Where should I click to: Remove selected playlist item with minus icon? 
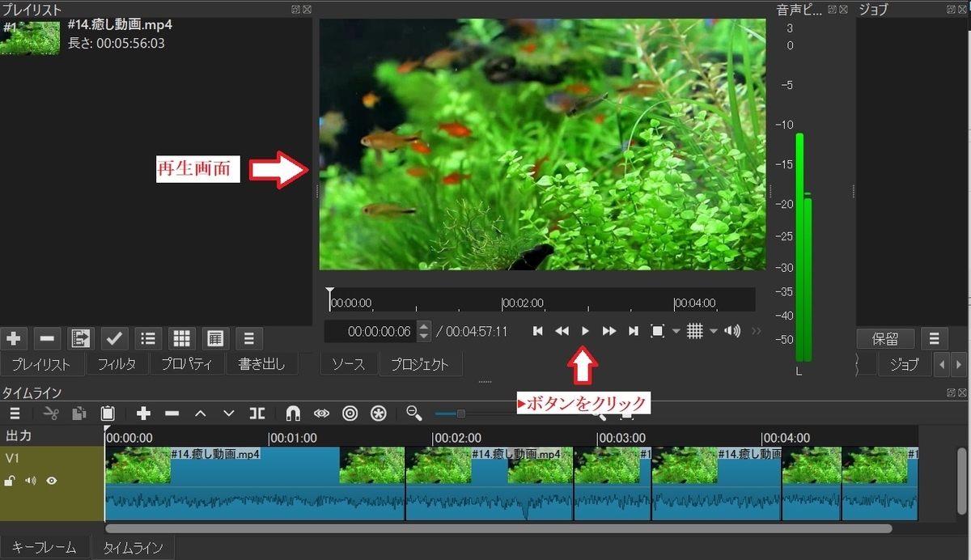(x=48, y=338)
